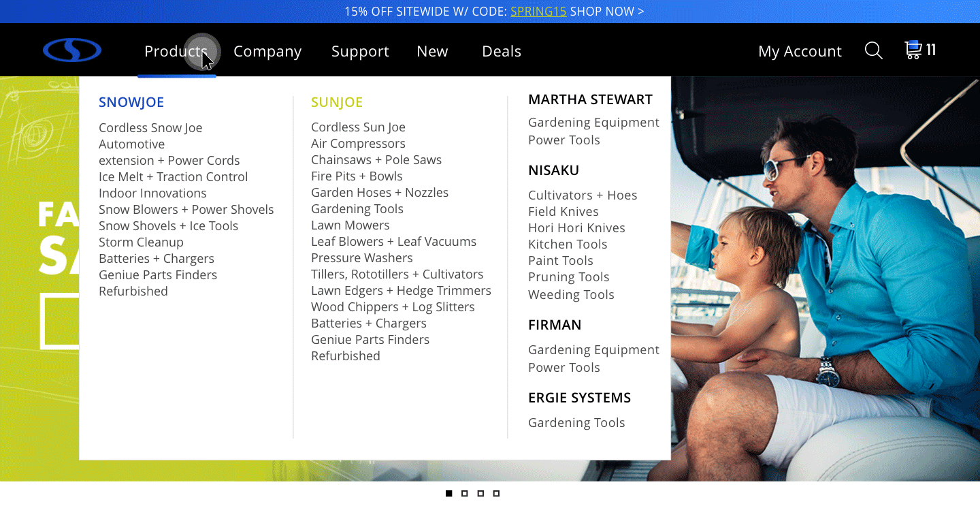980x523 pixels.
Task: Open Field Knives
Action: [563, 212]
